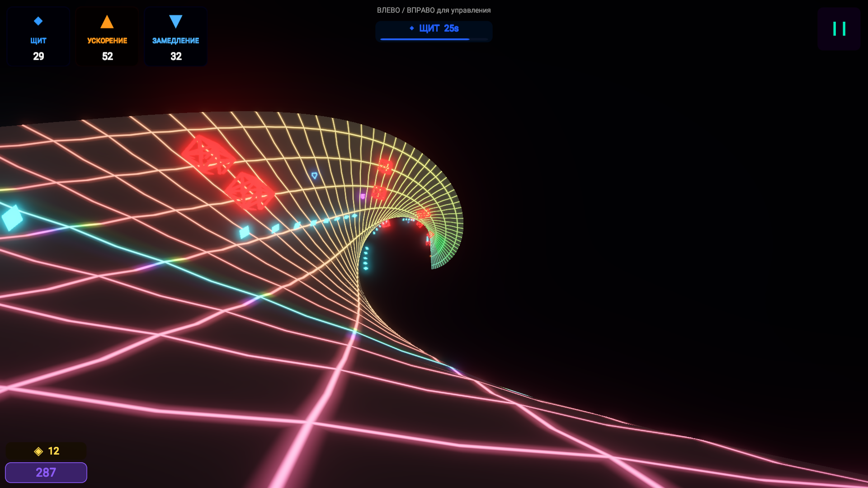Click the small diamond in shield timer
The height and width of the screenshot is (488, 868).
click(x=411, y=28)
